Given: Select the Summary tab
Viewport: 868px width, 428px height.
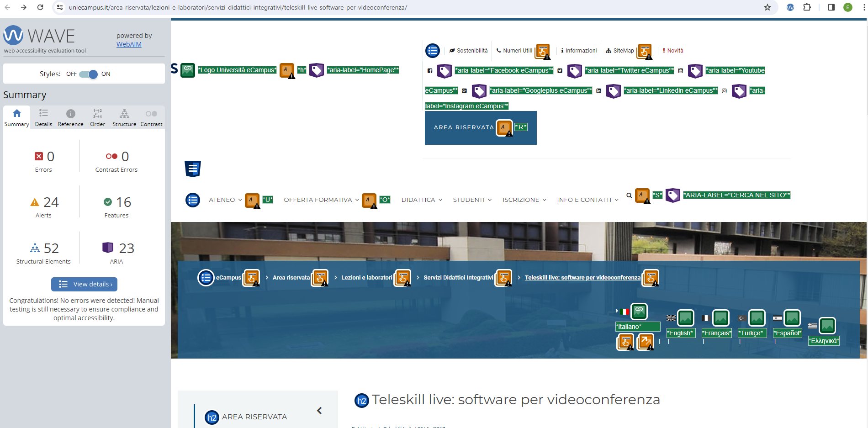Looking at the screenshot, I should [17, 118].
